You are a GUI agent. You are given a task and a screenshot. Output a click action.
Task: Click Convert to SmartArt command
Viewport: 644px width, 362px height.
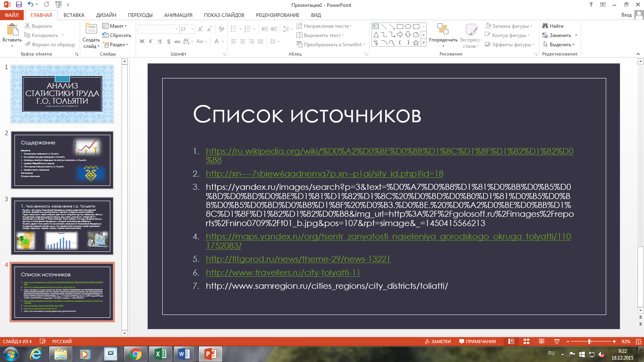[x=330, y=45]
